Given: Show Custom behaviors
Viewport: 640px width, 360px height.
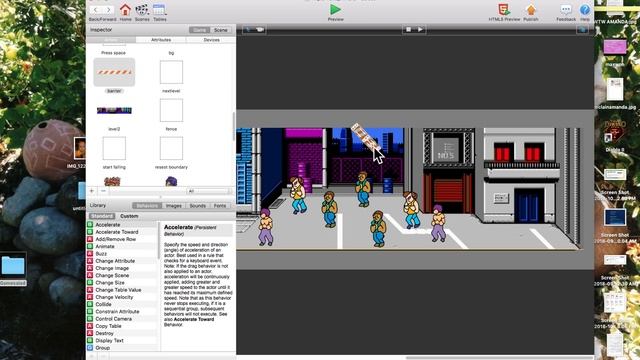Looking at the screenshot, I should [x=129, y=216].
